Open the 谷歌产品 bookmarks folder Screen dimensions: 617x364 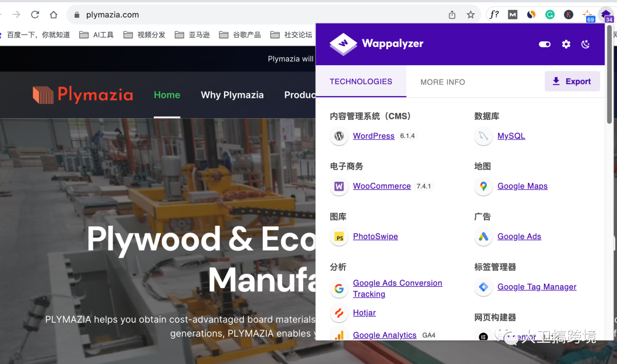click(x=240, y=35)
